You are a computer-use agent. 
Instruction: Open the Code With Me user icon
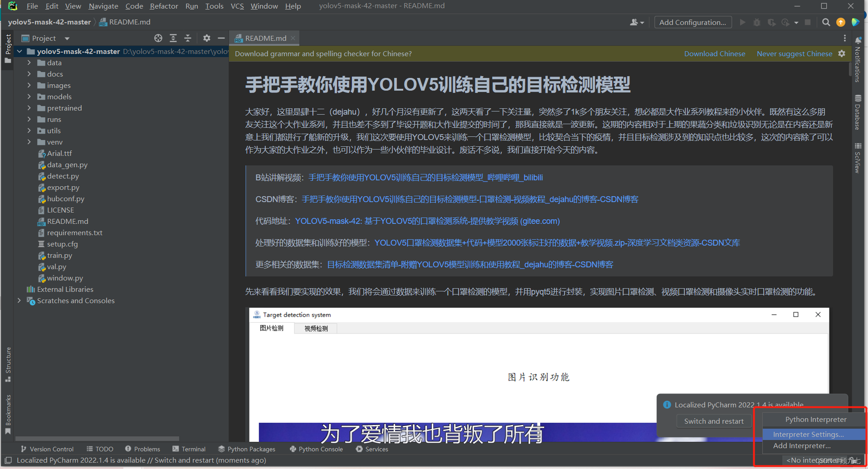tap(637, 22)
